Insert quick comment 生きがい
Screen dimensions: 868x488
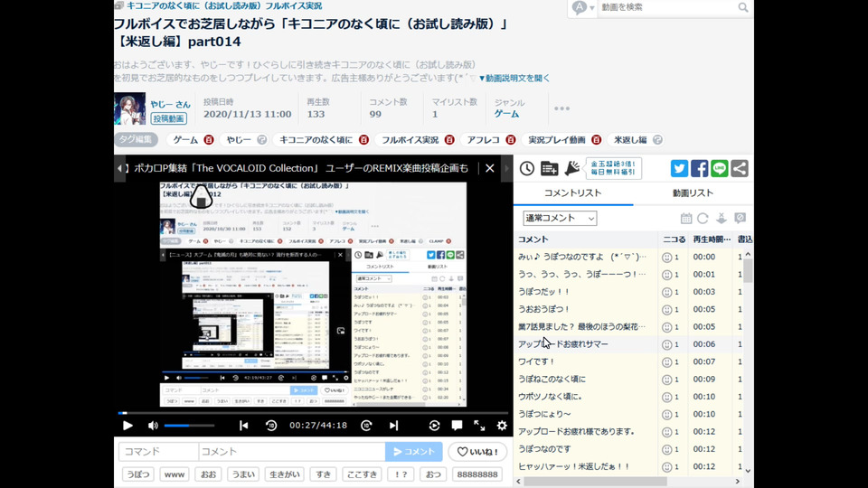coord(285,474)
